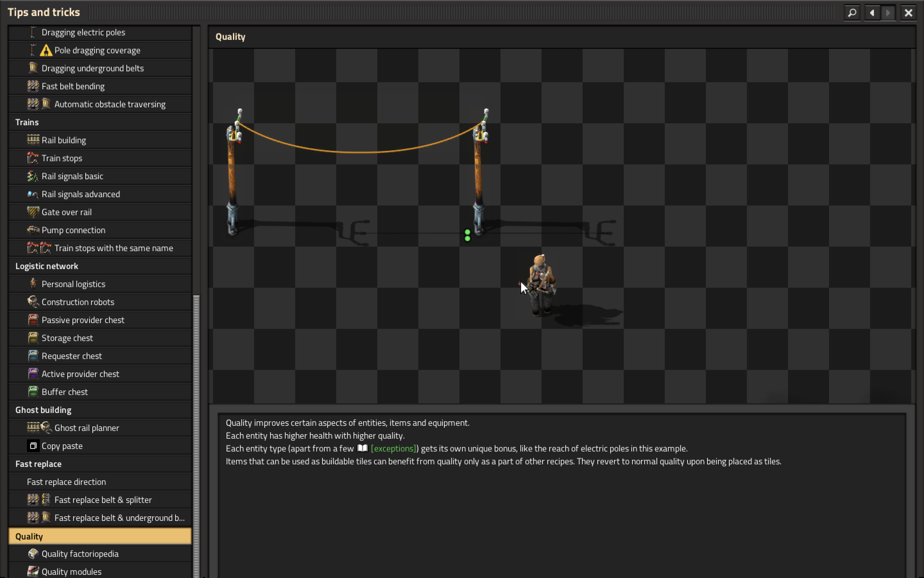Click the belt icon next to Fast belt bending

(x=33, y=86)
